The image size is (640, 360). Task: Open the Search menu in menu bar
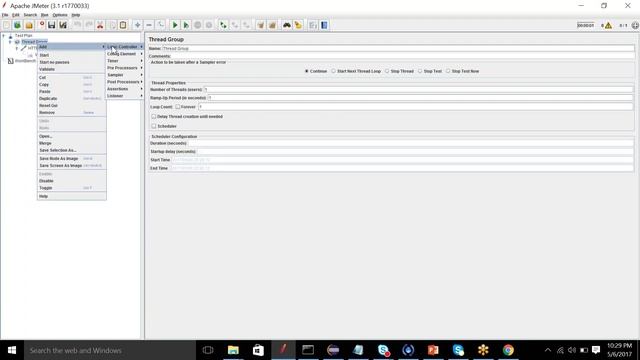(x=30, y=15)
